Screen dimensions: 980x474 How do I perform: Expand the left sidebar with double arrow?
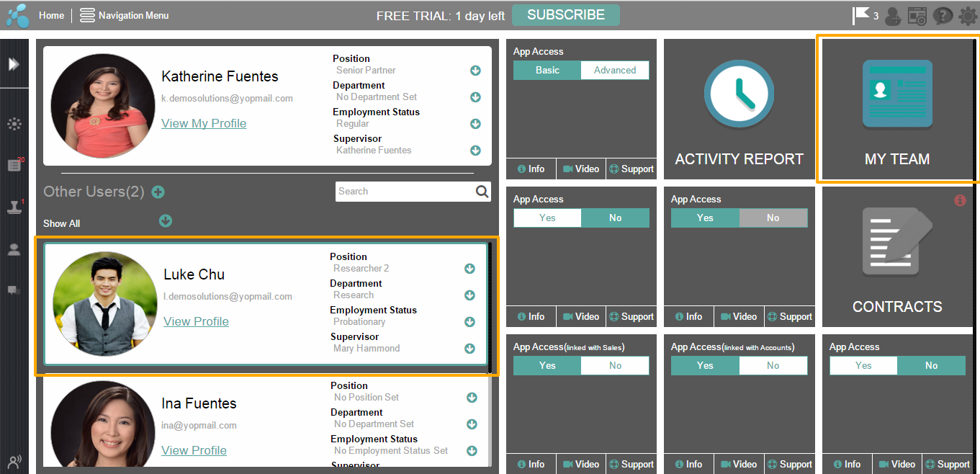point(14,64)
